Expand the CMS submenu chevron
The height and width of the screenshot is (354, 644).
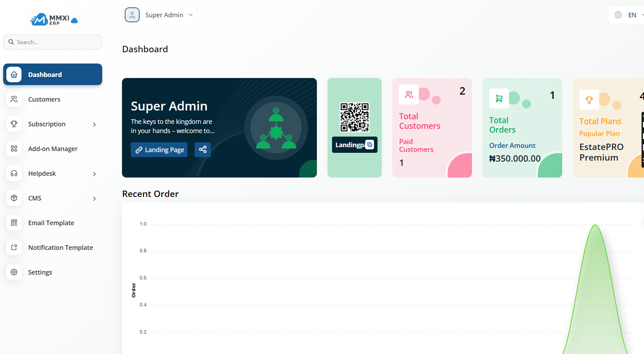coord(94,198)
